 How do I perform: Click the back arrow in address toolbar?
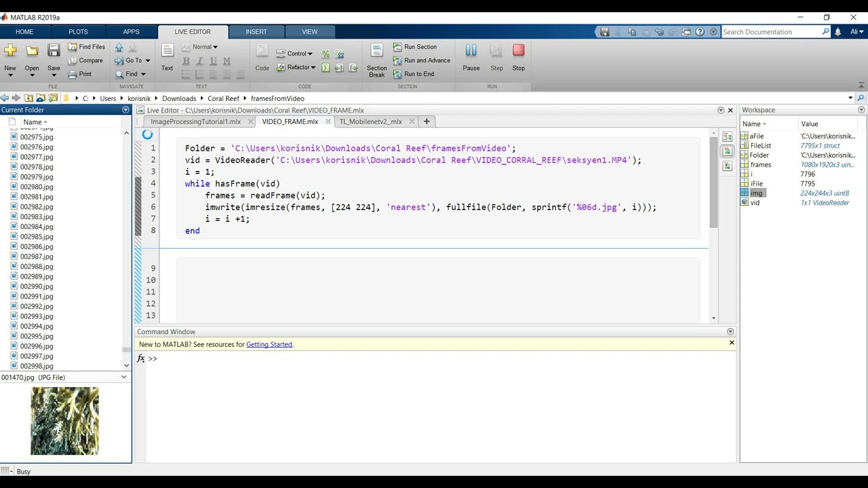tap(5, 98)
